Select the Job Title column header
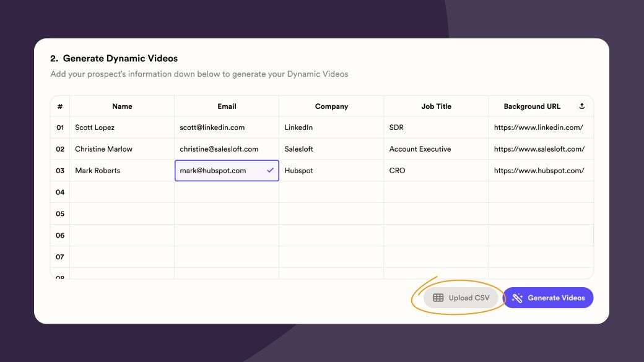This screenshot has height=362, width=644. (436, 106)
